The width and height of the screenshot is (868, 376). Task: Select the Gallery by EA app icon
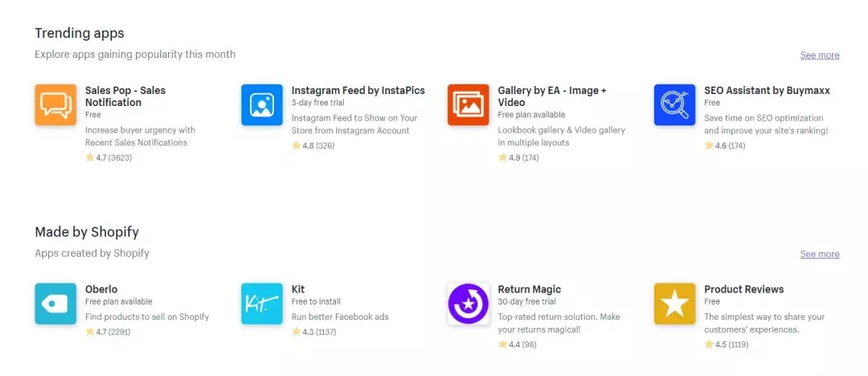tap(469, 105)
